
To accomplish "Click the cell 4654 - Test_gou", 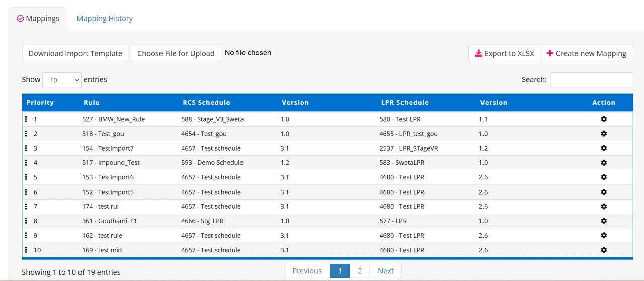I will pyautogui.click(x=204, y=134).
